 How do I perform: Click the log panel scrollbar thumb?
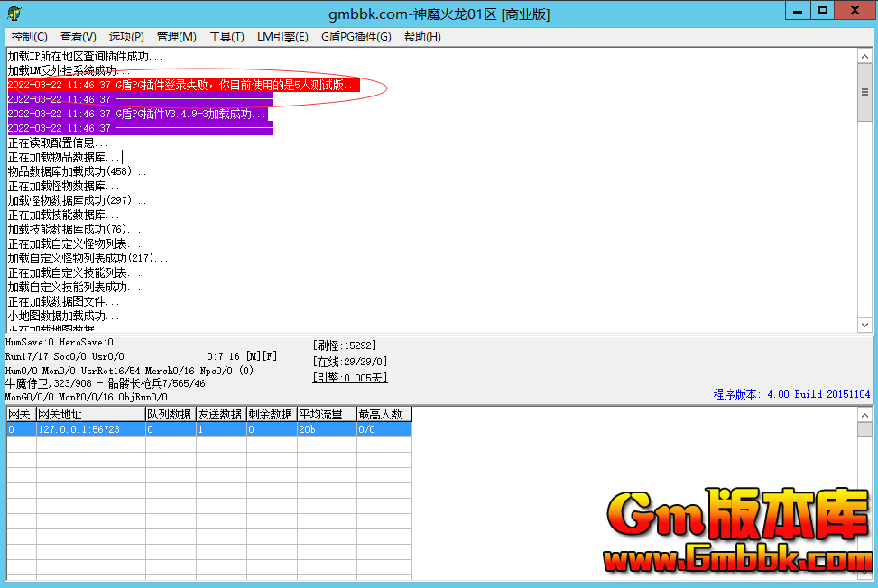pyautogui.click(x=864, y=90)
